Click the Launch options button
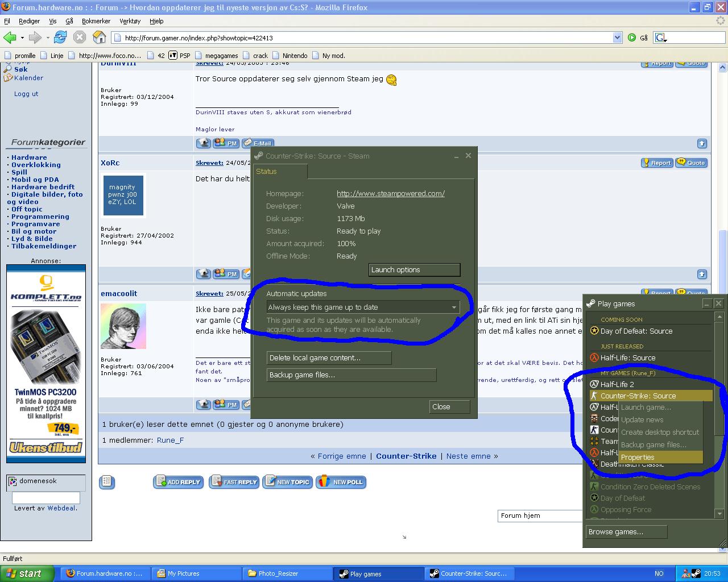This screenshot has width=728, height=582. click(414, 269)
